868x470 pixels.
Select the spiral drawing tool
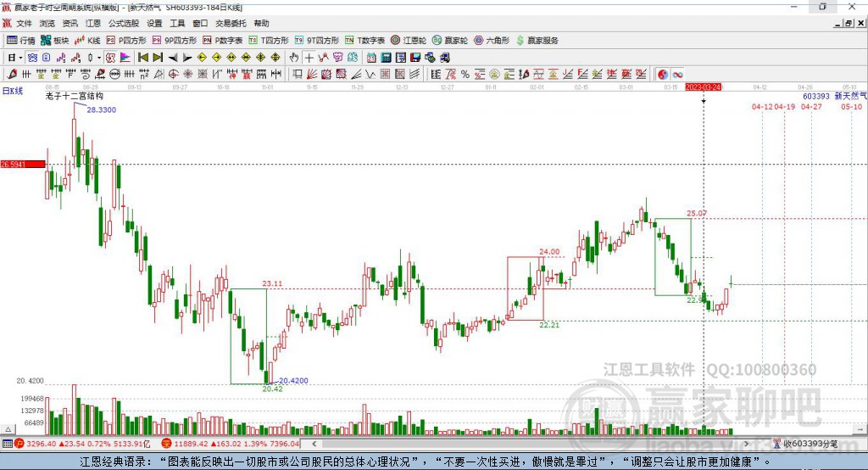[x=86, y=75]
